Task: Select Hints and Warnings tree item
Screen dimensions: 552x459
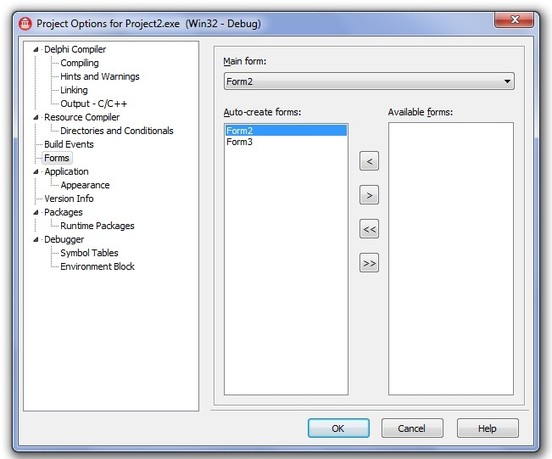Action: point(100,76)
